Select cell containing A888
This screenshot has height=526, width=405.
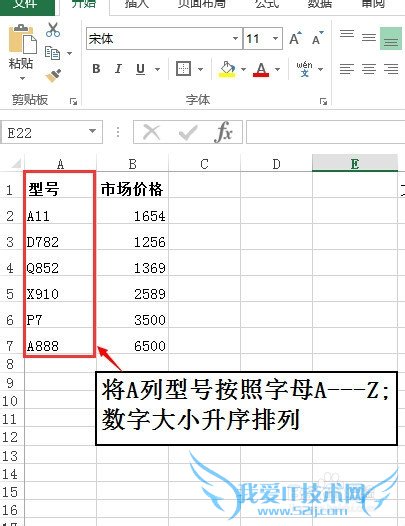[60, 341]
